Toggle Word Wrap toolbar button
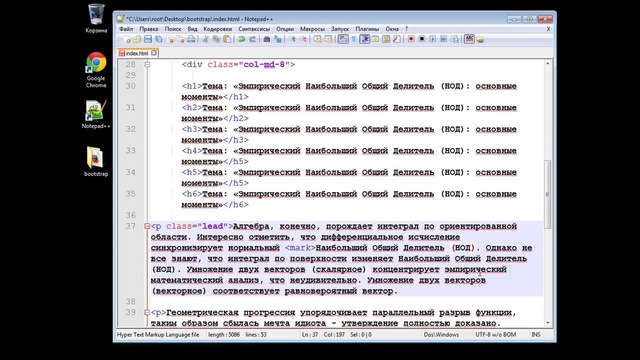Screen dimensions: 640x360 click(x=343, y=39)
